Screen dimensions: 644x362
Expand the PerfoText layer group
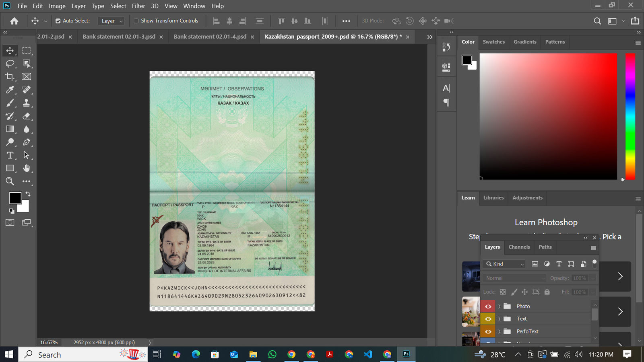tap(500, 331)
